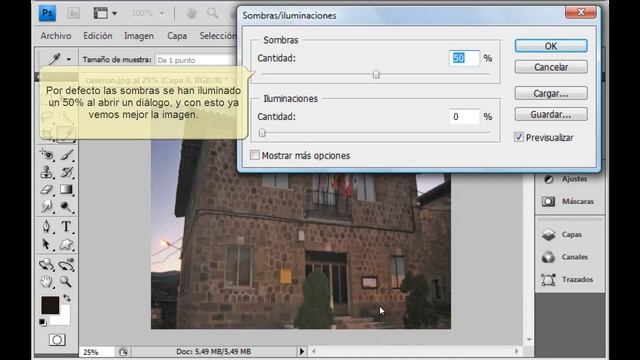The height and width of the screenshot is (360, 640).
Task: Click the black foreground color swatch
Action: [x=50, y=305]
